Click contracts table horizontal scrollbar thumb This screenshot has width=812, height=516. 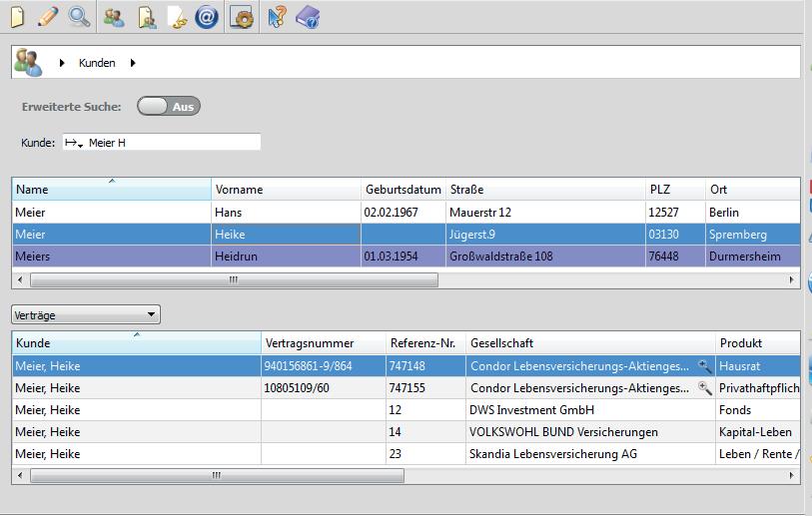pos(217,475)
